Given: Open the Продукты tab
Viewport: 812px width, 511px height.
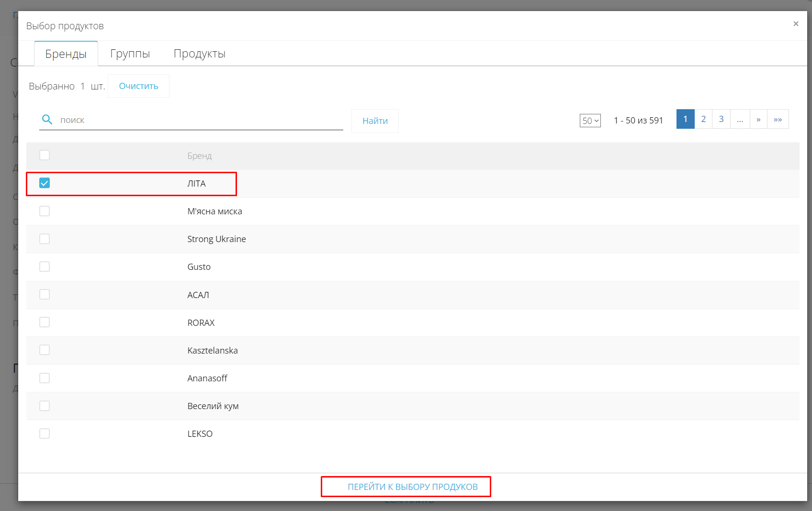Looking at the screenshot, I should pyautogui.click(x=200, y=54).
